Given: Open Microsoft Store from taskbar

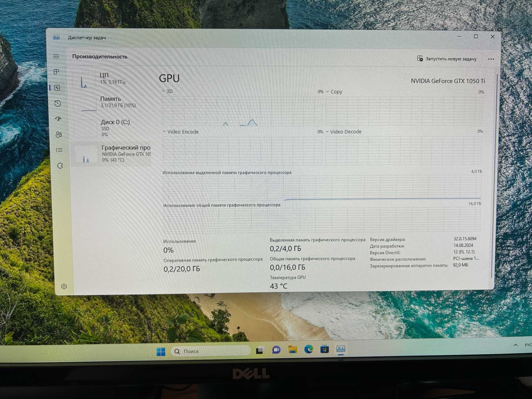Looking at the screenshot, I should click(x=325, y=349).
